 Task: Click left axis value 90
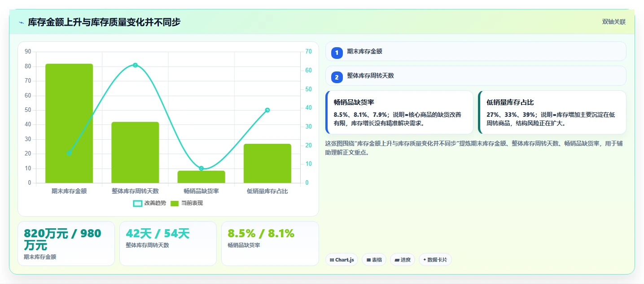(x=28, y=52)
